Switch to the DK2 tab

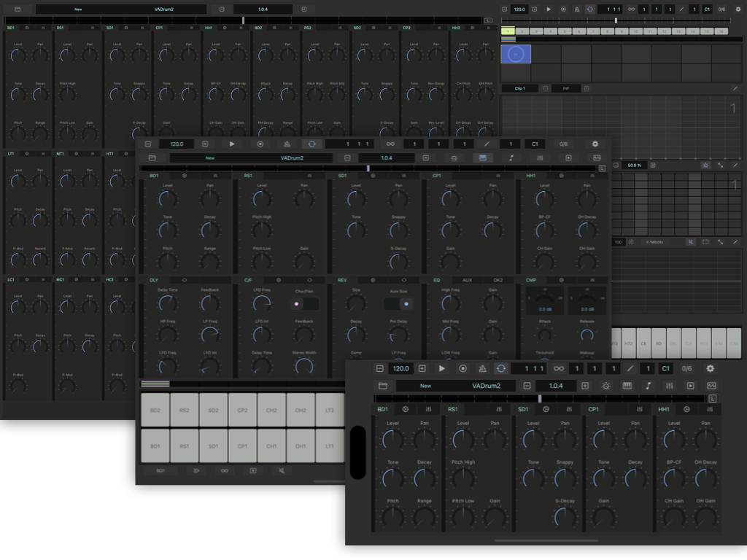click(x=498, y=279)
